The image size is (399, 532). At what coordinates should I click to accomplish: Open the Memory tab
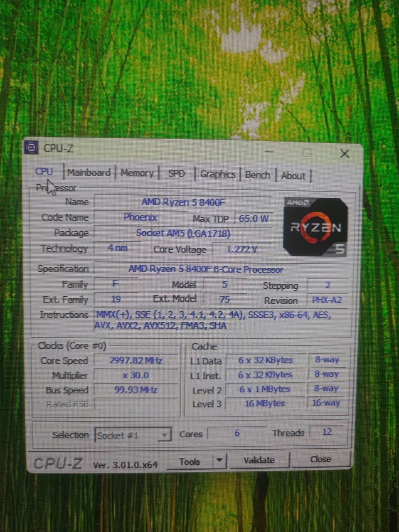click(x=137, y=173)
